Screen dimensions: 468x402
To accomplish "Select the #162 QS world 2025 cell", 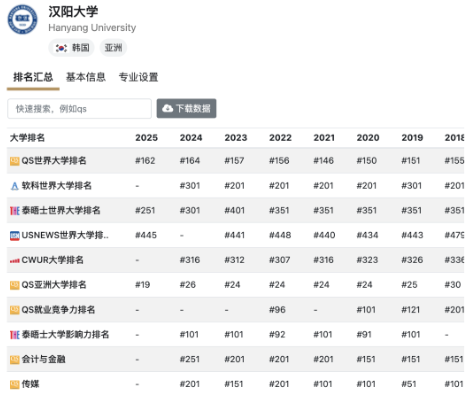I will (x=145, y=161).
